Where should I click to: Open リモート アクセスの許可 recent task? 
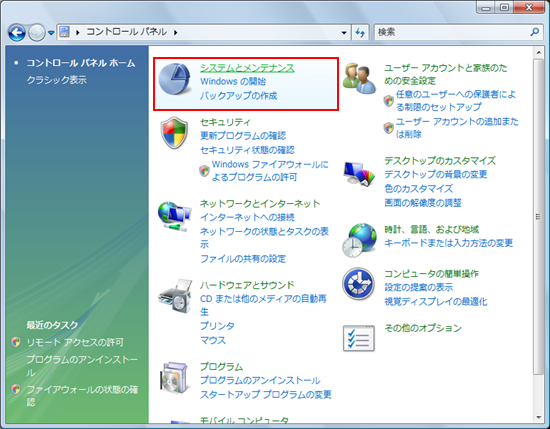click(75, 342)
